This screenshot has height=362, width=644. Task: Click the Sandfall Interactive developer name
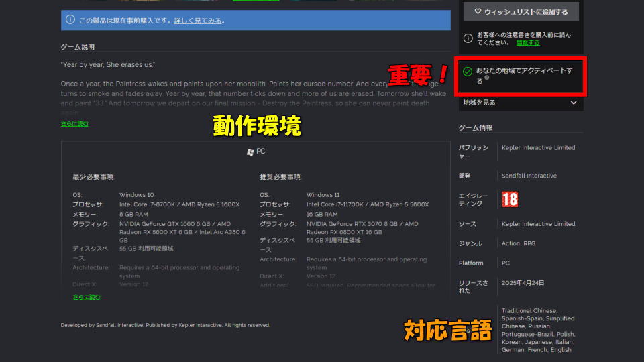tap(529, 176)
